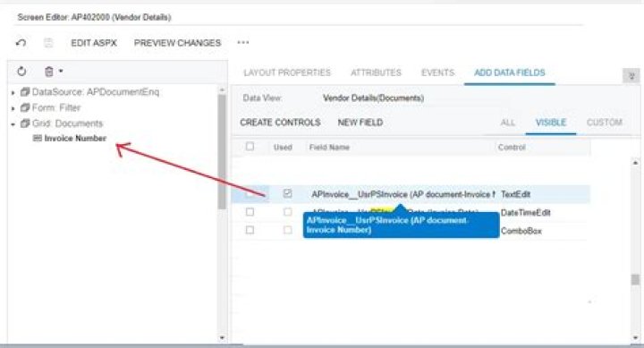Click fields grid scroll-up arrow
The width and height of the screenshot is (644, 348).
635,163
